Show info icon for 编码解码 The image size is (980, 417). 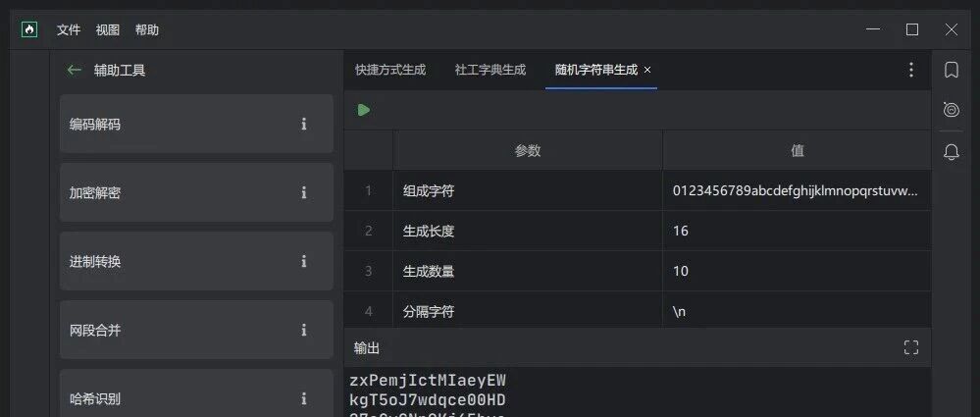coord(304,124)
